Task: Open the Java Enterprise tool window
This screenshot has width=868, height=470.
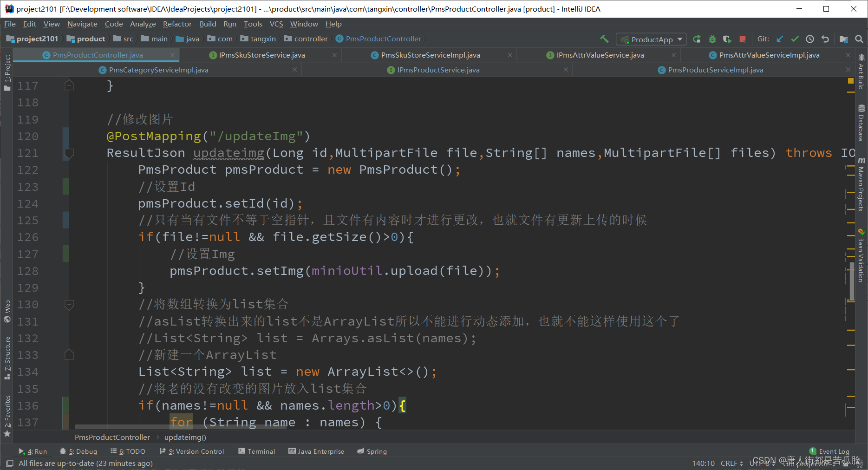Action: coord(316,451)
